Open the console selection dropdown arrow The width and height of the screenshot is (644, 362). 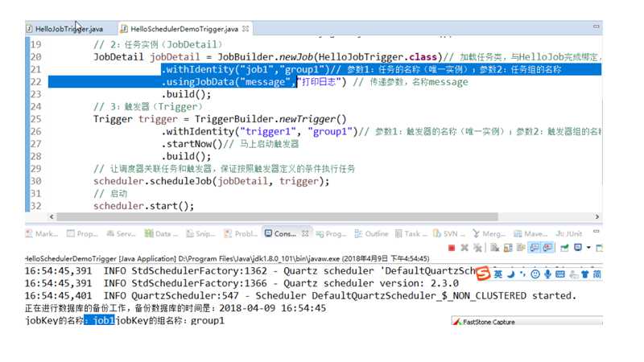588,248
